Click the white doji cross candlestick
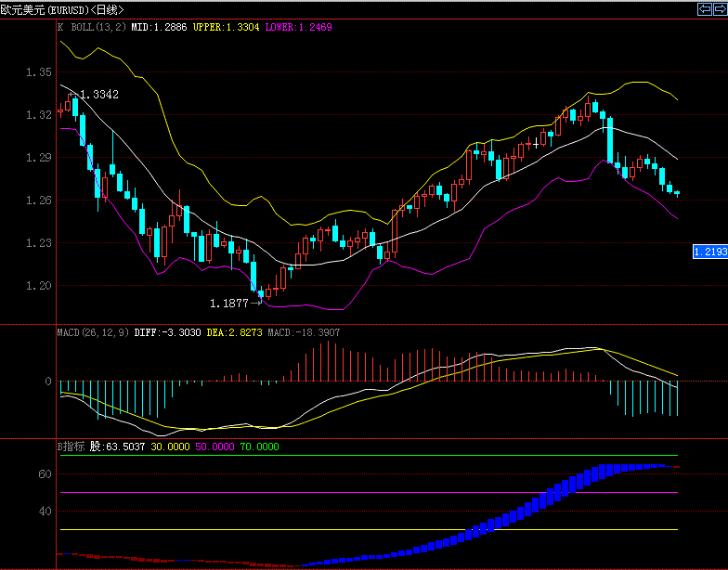The image size is (728, 570). point(536,143)
